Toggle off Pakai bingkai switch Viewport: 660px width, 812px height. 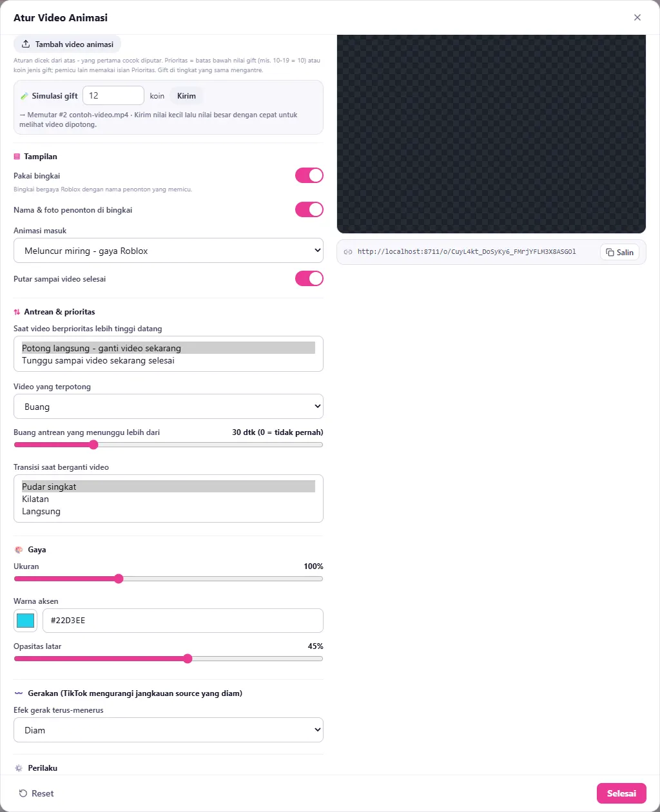point(309,175)
